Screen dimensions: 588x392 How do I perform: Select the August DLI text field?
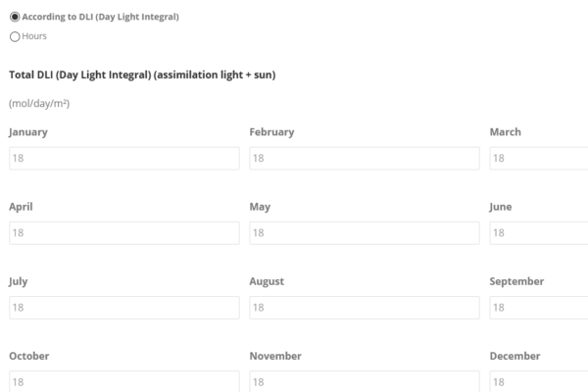point(365,308)
